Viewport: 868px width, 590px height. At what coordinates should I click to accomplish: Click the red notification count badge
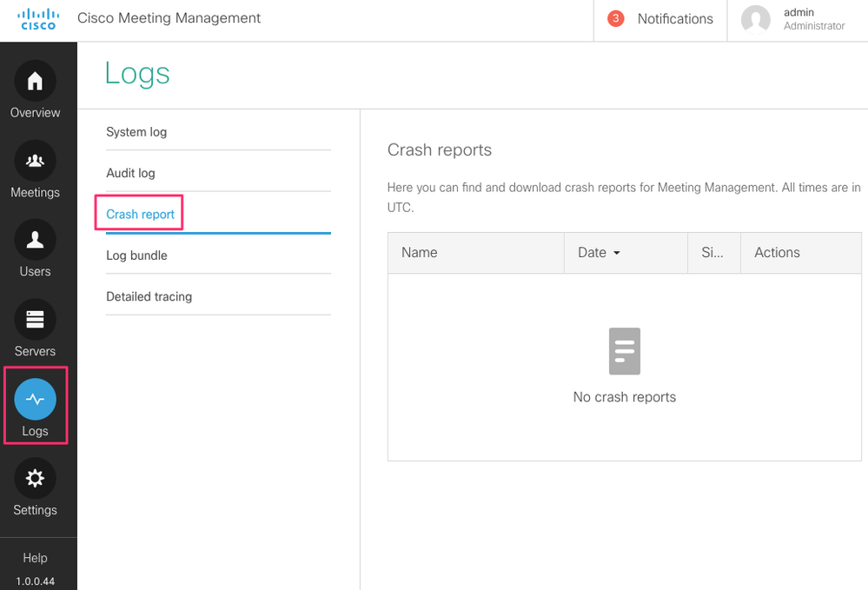pos(615,19)
